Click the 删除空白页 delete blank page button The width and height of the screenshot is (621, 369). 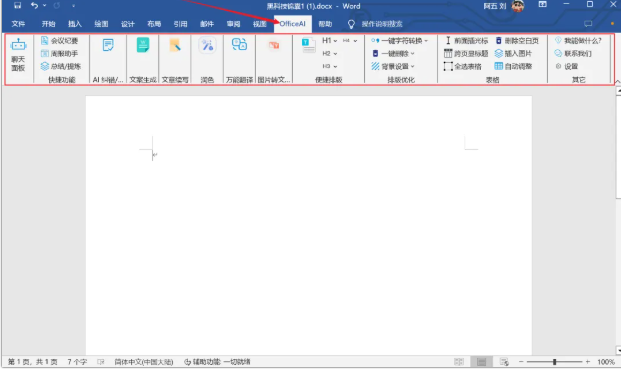pos(517,40)
